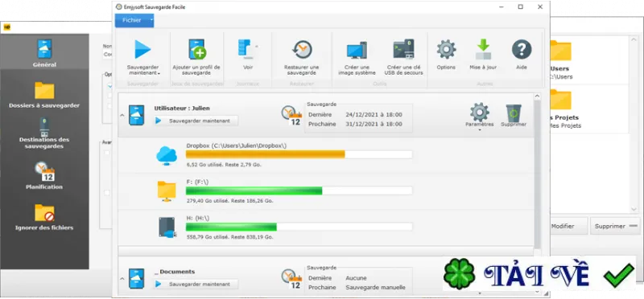The height and width of the screenshot is (299, 644).
Task: Click Créer une clé USB de secours icon
Action: (403, 49)
